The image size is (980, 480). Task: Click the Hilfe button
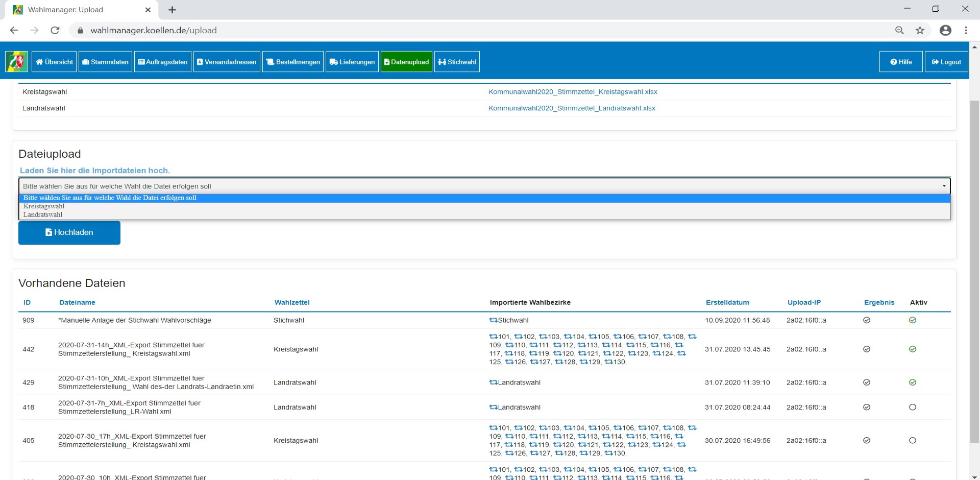901,62
